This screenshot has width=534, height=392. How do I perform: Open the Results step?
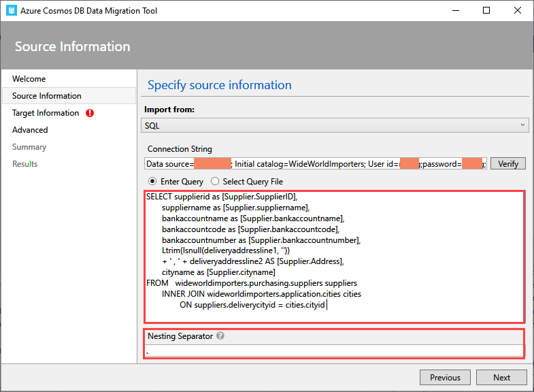point(25,164)
